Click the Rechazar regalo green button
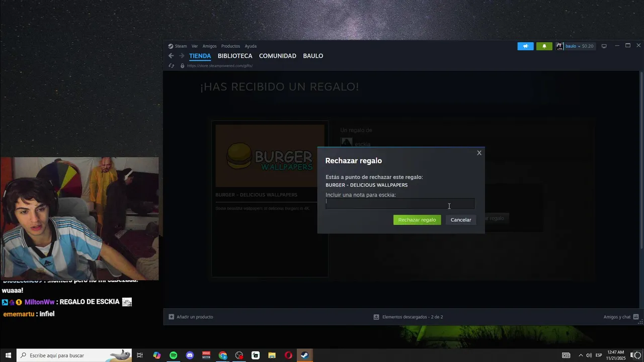 (417, 220)
